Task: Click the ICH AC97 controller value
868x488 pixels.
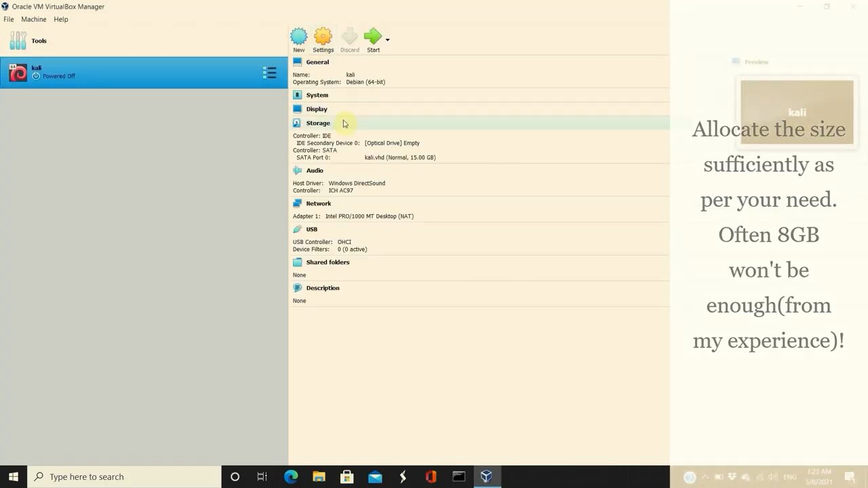Action: [x=341, y=190]
